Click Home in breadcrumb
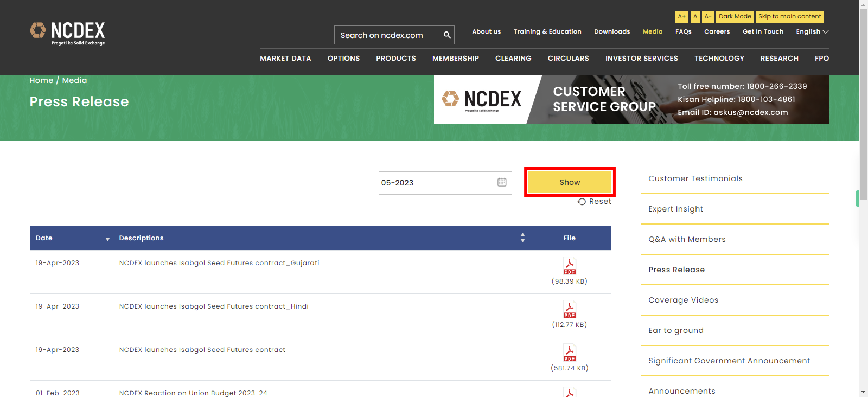Viewport: 868px width, 397px height. pos(41,80)
